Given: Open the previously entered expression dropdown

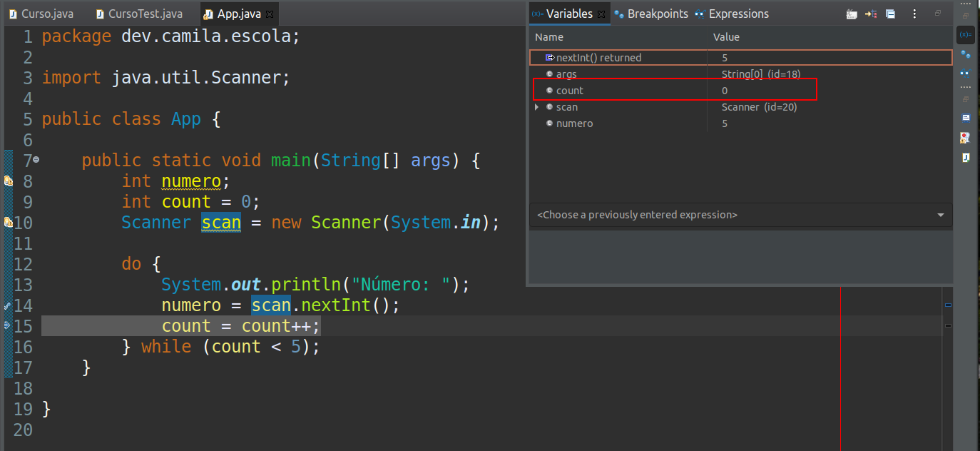Looking at the screenshot, I should coord(940,215).
